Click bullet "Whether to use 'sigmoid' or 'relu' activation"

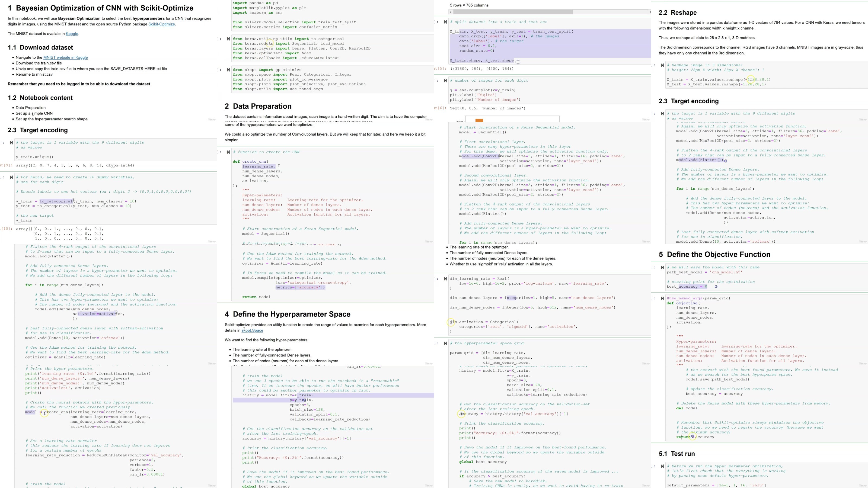click(x=501, y=264)
